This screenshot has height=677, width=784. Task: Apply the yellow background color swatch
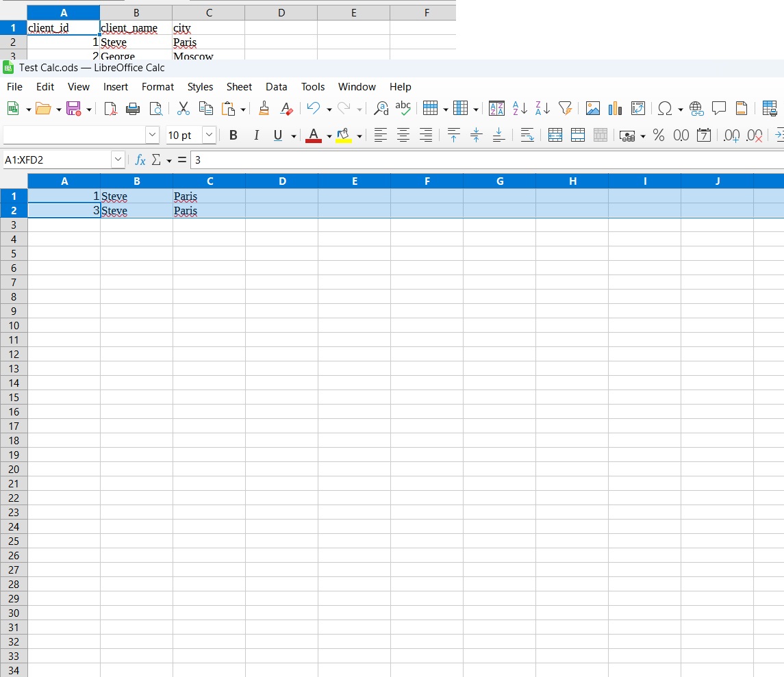(x=343, y=136)
